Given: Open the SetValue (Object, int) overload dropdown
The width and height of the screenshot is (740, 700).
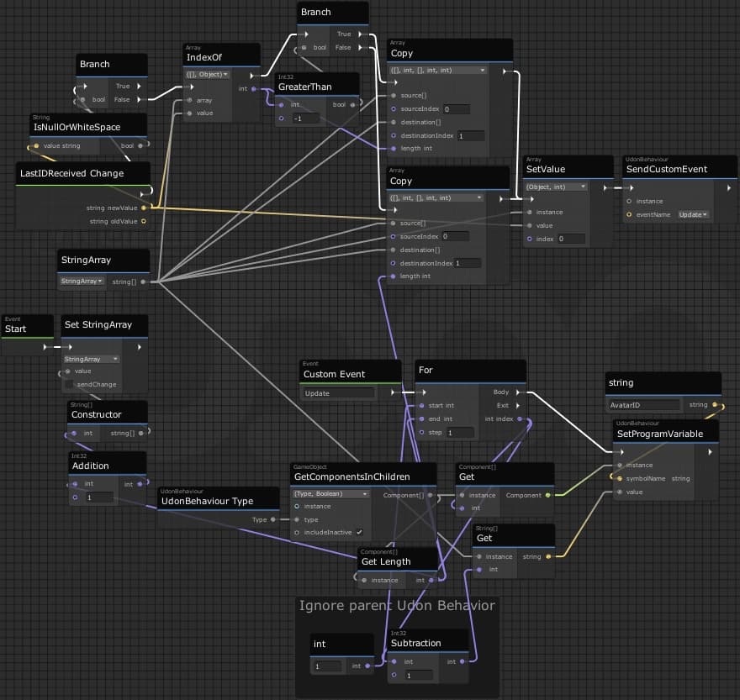Looking at the screenshot, I should pyautogui.click(x=556, y=187).
